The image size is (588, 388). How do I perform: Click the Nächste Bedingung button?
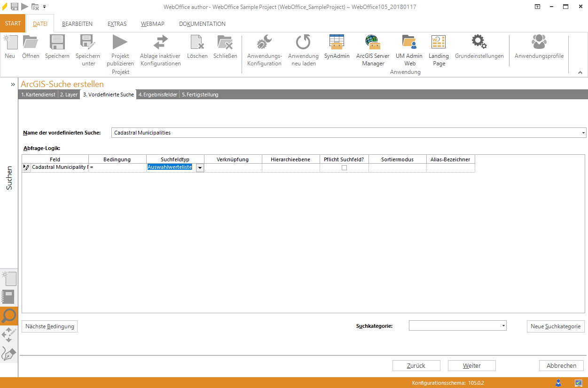coord(49,326)
